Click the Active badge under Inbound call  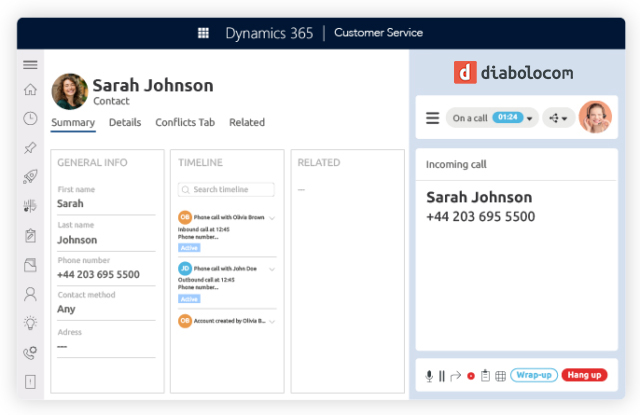[x=189, y=248]
